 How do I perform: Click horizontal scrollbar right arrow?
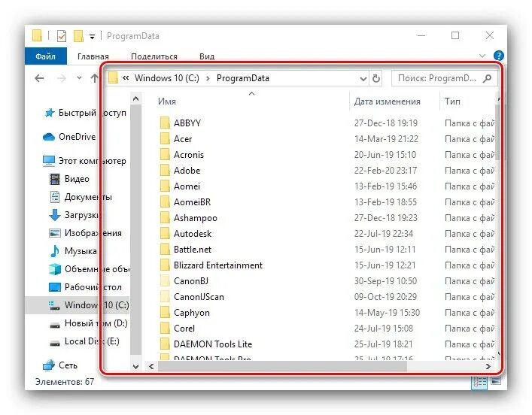pos(488,367)
